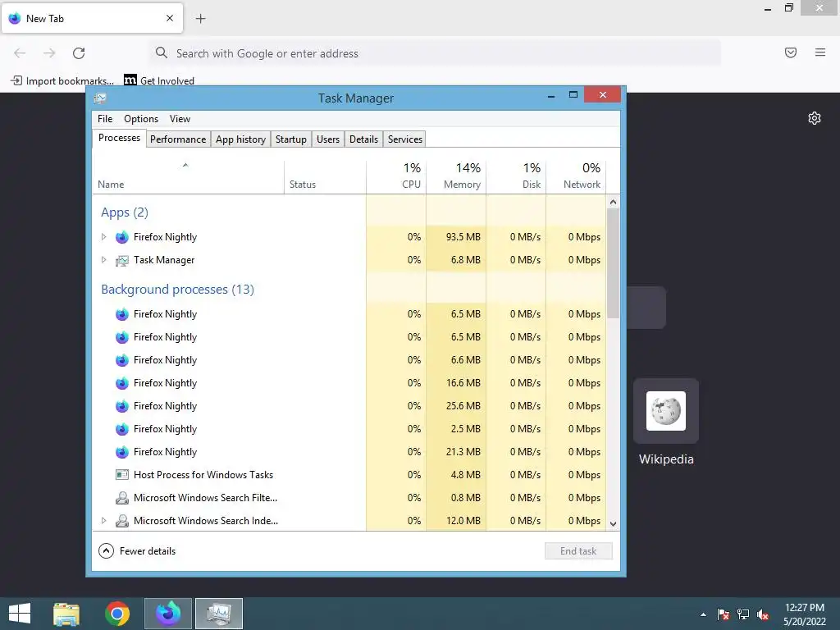Click the Firefox back arrow
Viewport: 840px width, 630px height.
click(20, 53)
